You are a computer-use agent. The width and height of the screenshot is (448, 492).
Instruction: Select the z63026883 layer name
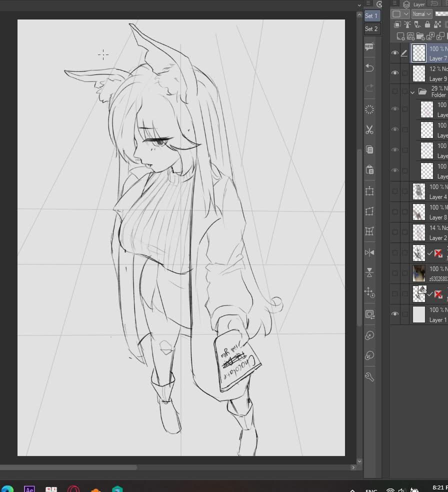(x=438, y=278)
